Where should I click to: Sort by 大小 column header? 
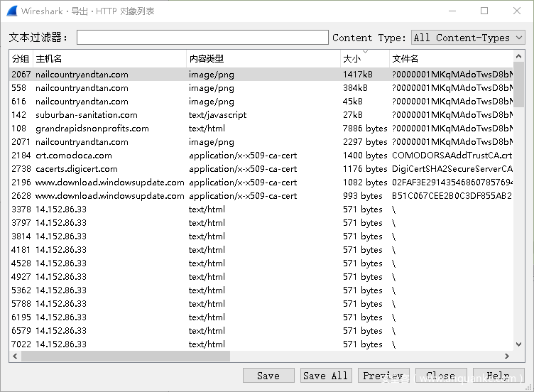pyautogui.click(x=364, y=59)
